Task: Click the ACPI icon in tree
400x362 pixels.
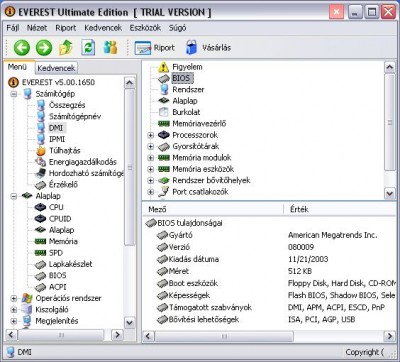Action: 40,287
